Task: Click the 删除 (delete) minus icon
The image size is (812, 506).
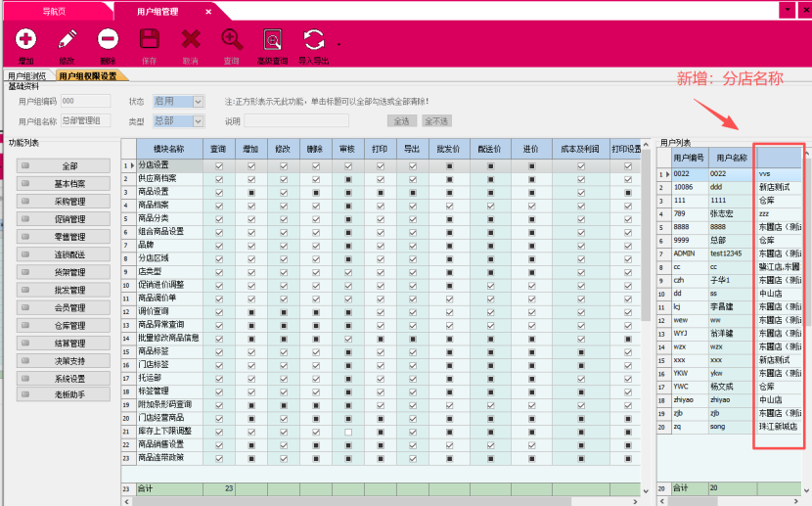Action: [x=108, y=39]
